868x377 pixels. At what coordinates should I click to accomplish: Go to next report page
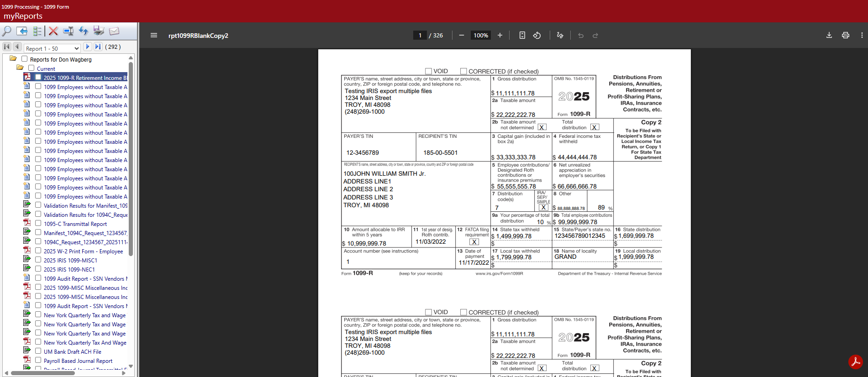[x=88, y=47]
